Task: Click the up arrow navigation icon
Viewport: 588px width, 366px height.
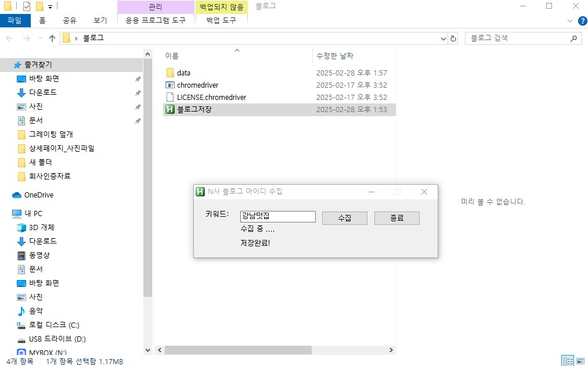Action: coord(52,38)
